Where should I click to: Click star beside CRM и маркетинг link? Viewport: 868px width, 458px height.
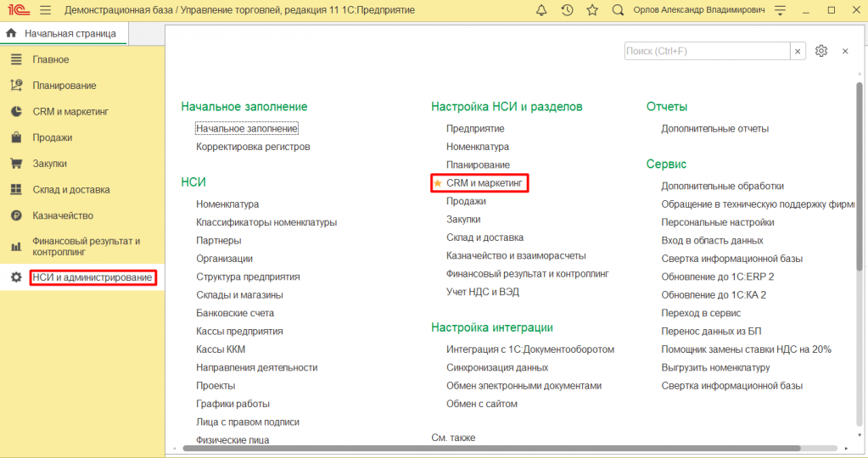438,183
